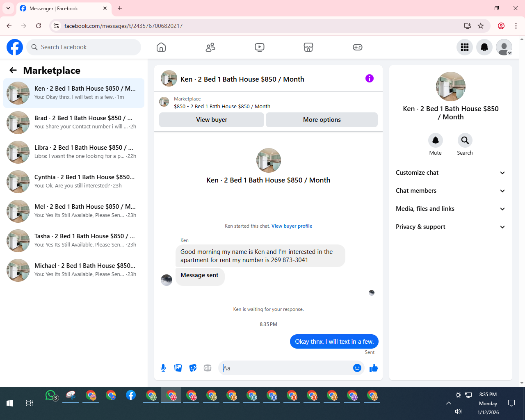Viewport: 525px width, 420px height.
Task: Click the listing thumbnail in right panel
Action: 451,87
